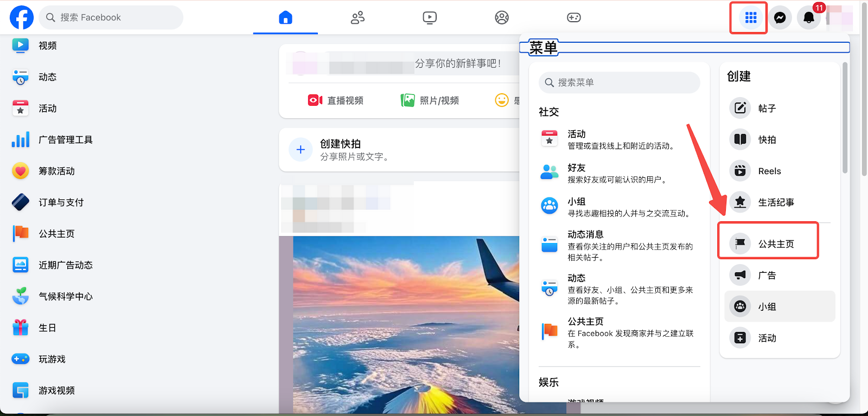Open 广告管理工具 in the sidebar

pos(66,140)
